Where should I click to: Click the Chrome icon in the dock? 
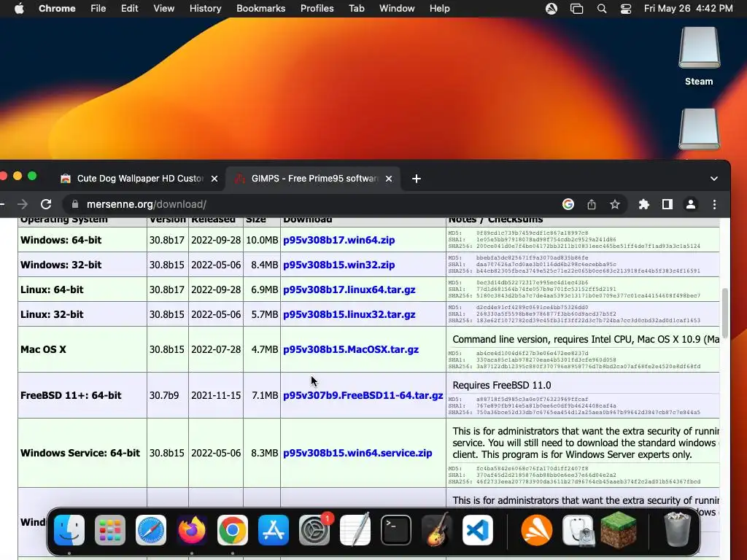tap(233, 530)
